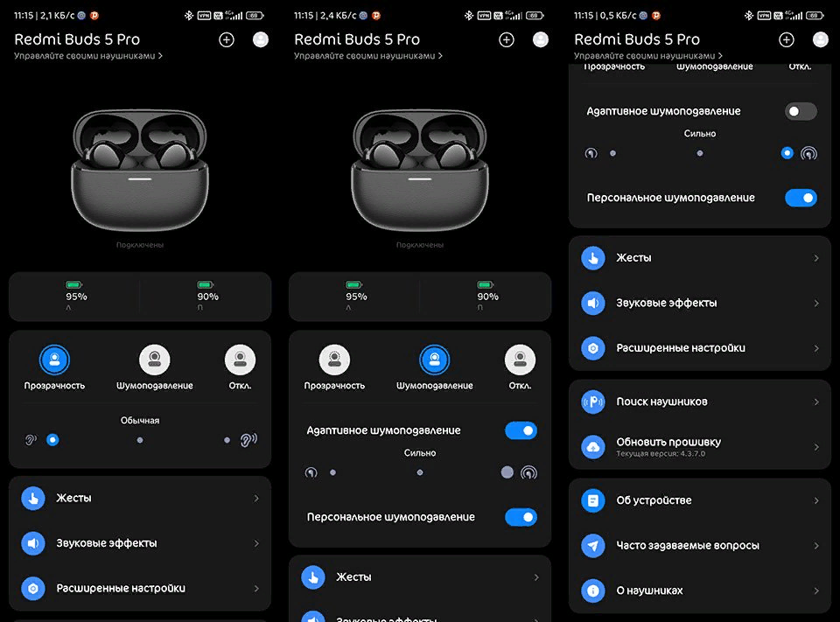Open Жесты in the left screen
Screen dimensions: 840x622
(74, 498)
